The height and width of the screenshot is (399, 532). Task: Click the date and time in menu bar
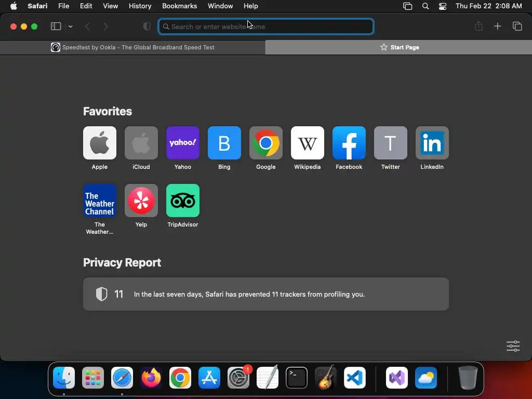[x=488, y=6]
